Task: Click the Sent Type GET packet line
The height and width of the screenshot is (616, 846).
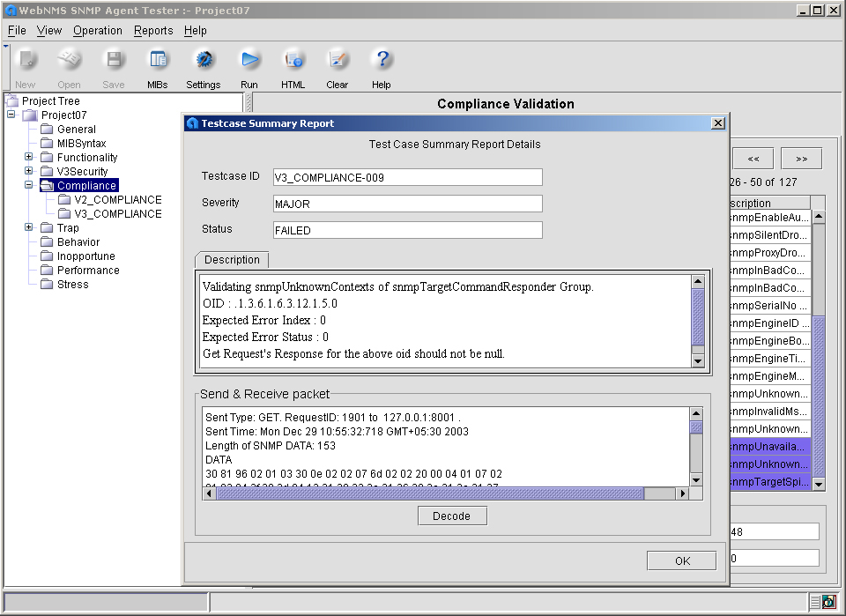Action: [x=333, y=418]
